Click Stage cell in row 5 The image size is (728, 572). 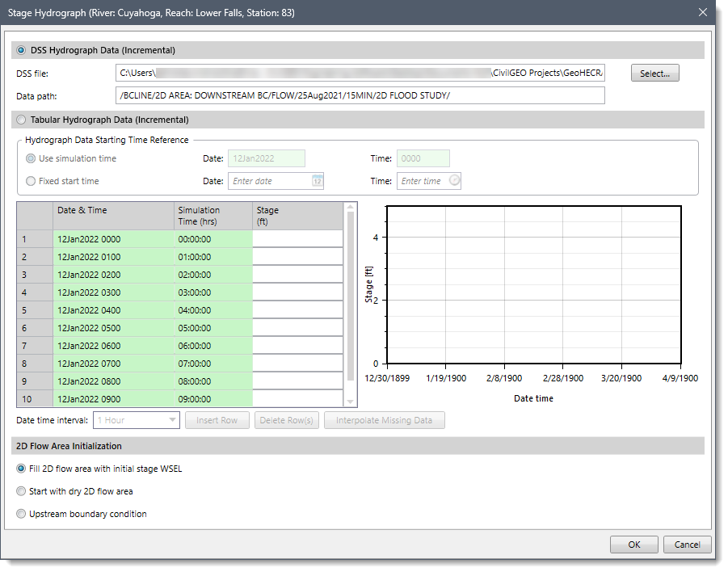(x=297, y=310)
